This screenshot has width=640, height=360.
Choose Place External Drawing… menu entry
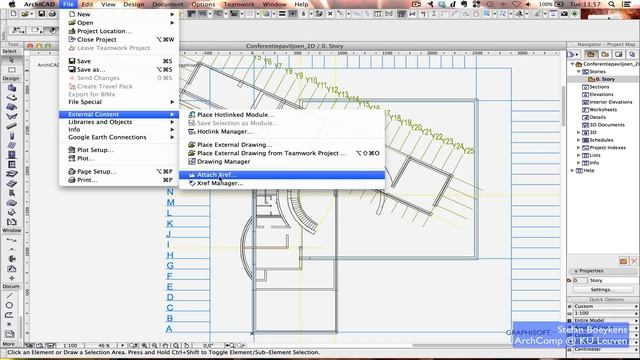click(x=282, y=144)
